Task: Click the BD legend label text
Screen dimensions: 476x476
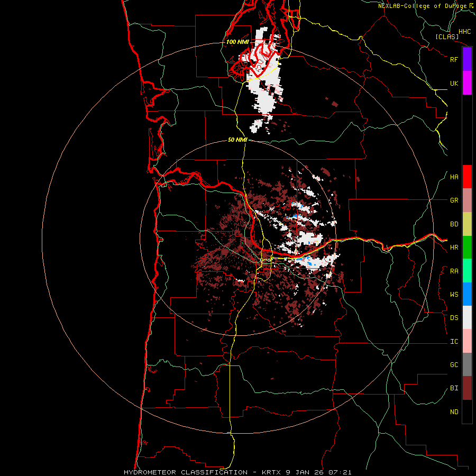Action: [454, 224]
